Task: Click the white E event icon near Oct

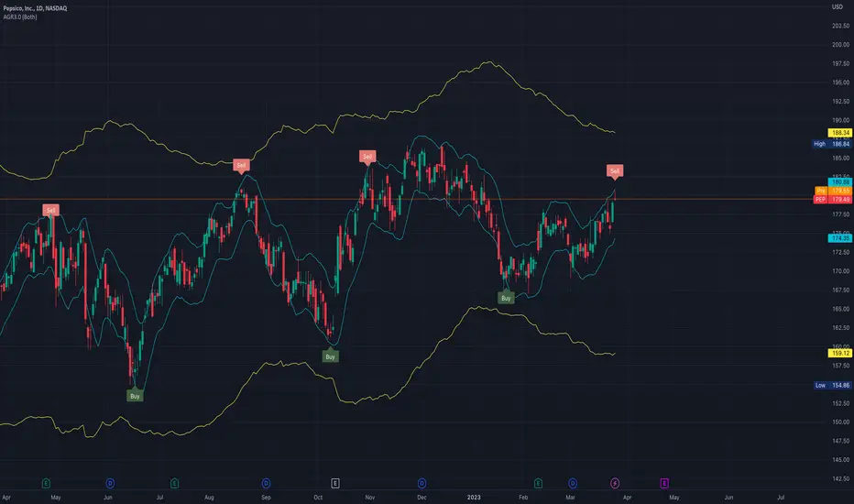Action: pyautogui.click(x=335, y=483)
